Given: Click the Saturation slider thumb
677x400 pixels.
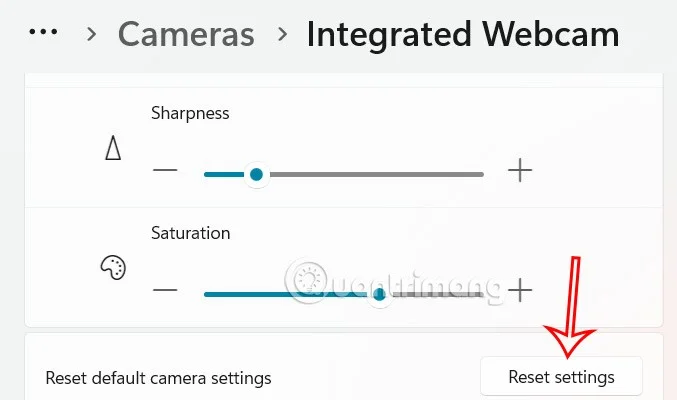Looking at the screenshot, I should click(378, 294).
